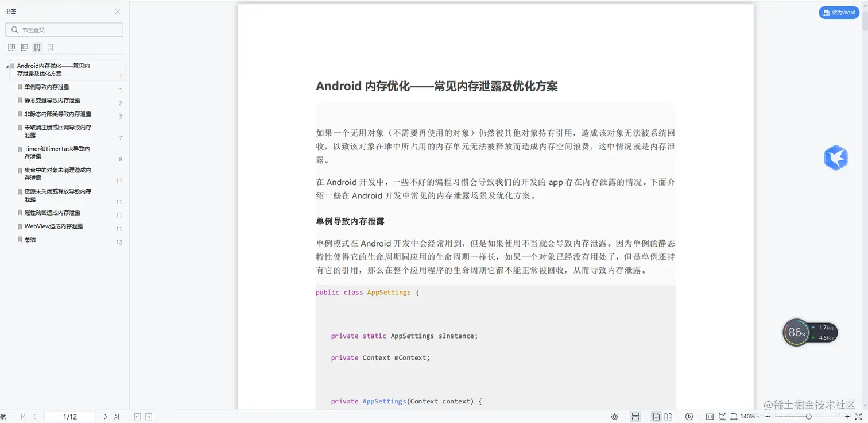Screen dimensions: 868x423
Task: Toggle continuous scrolling mode icon
Action: (x=635, y=417)
